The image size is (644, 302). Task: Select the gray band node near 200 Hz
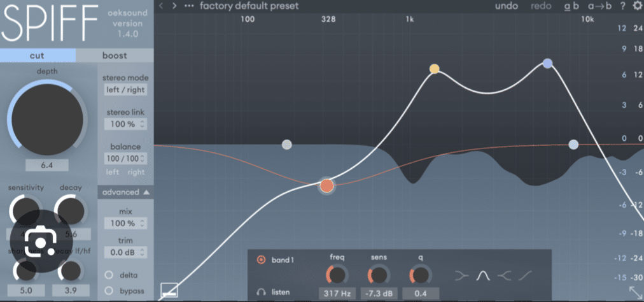[x=287, y=145]
